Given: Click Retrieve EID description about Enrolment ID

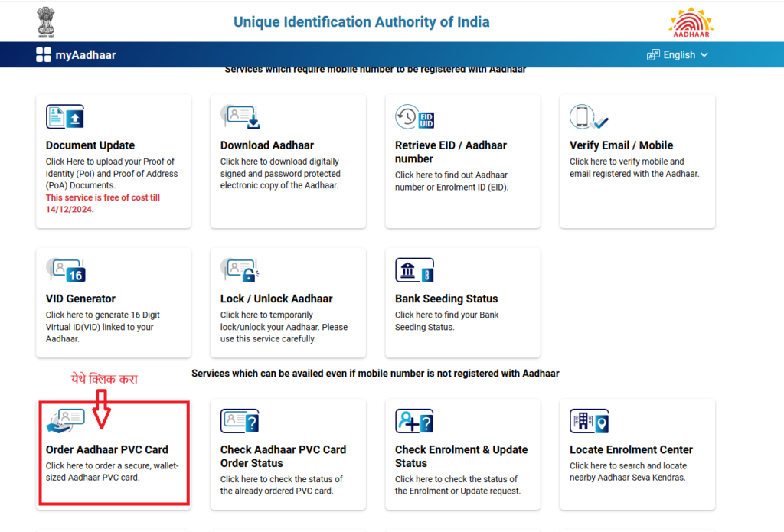Looking at the screenshot, I should [x=452, y=181].
